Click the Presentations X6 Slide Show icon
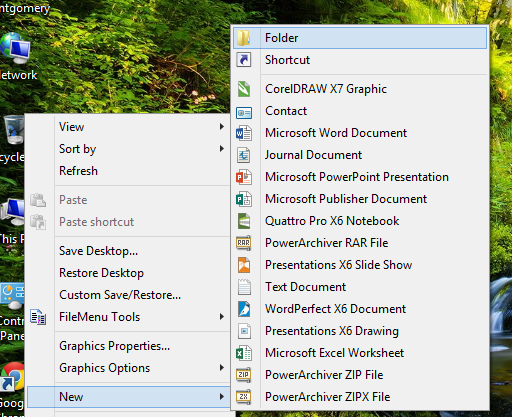Image resolution: width=512 pixels, height=417 pixels. 244,265
